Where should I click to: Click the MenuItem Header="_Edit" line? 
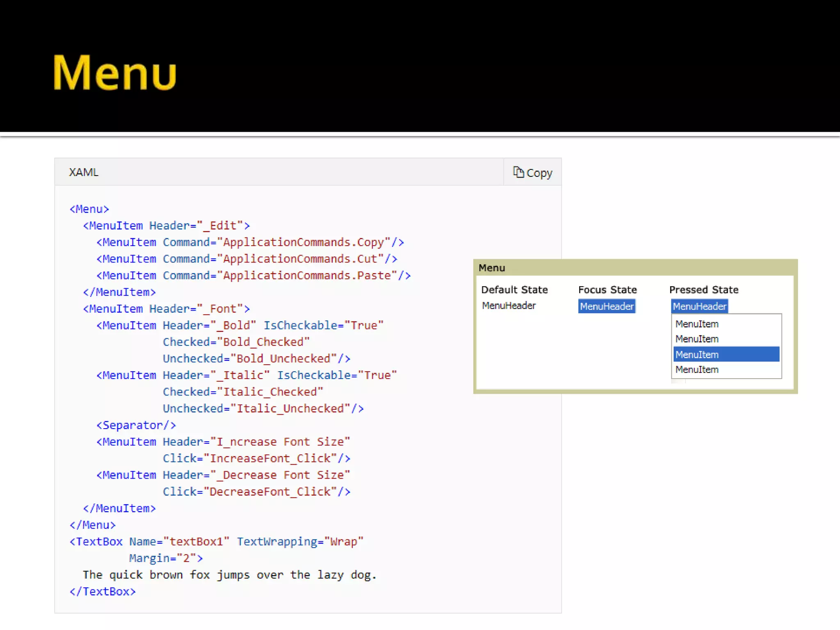point(166,226)
